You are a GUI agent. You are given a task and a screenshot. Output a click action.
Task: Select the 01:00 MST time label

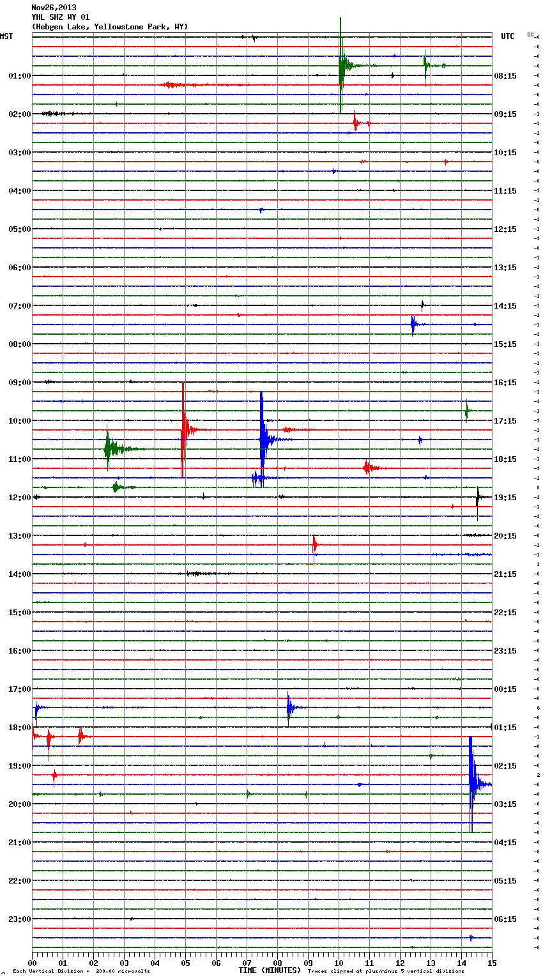20,75
